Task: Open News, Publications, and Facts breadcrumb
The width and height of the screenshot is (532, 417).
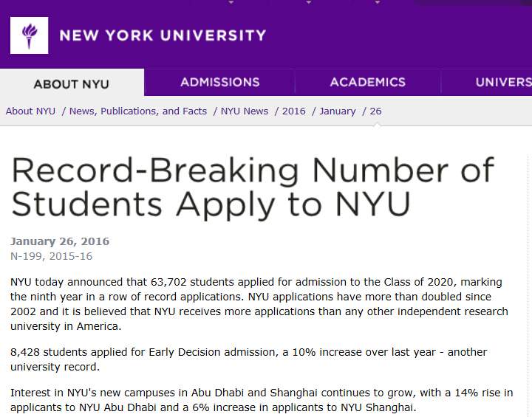Action: (138, 111)
